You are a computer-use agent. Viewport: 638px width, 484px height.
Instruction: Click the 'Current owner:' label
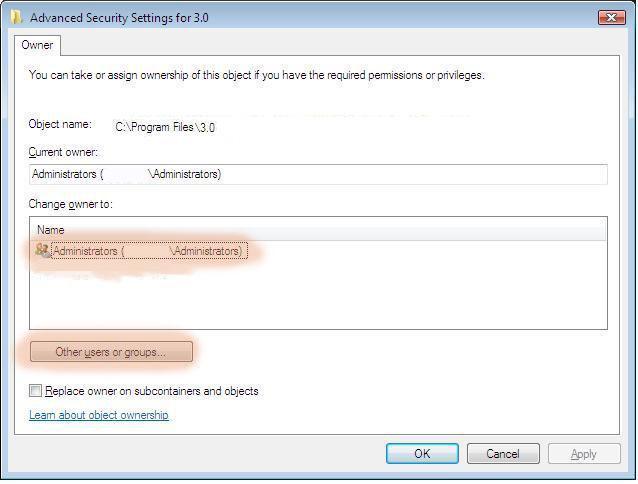(x=63, y=152)
